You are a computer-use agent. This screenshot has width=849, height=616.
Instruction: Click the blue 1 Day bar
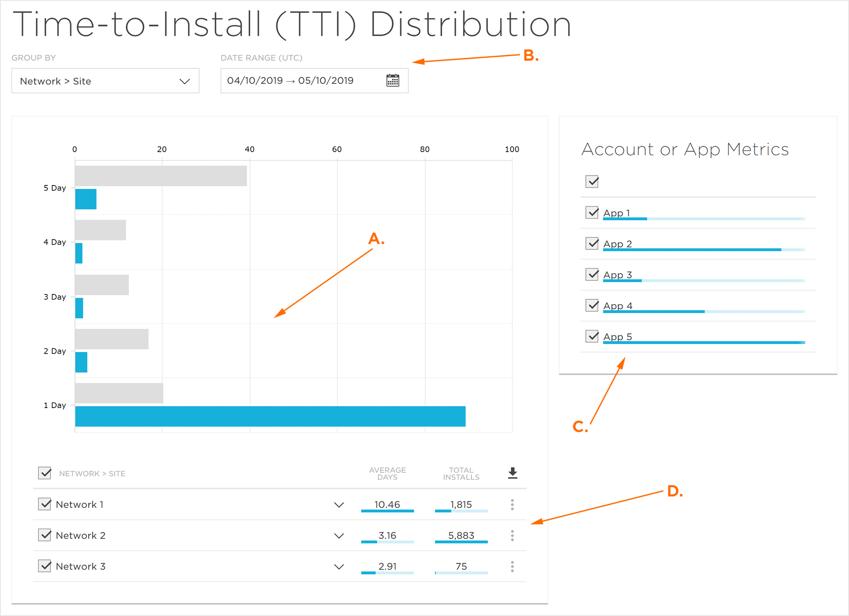pos(270,416)
